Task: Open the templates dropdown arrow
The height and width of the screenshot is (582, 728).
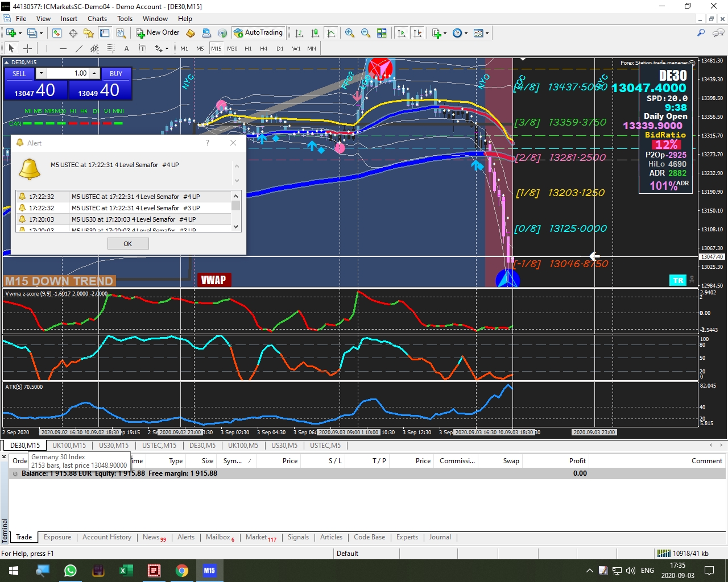Action: (487, 33)
